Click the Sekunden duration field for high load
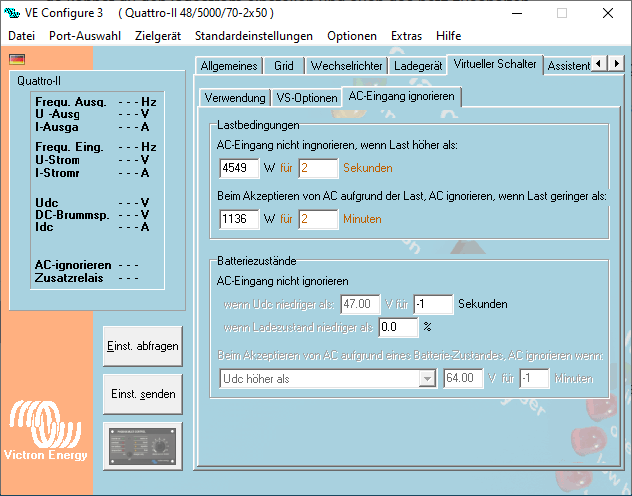Viewport: 632px width, 496px height. (318, 168)
